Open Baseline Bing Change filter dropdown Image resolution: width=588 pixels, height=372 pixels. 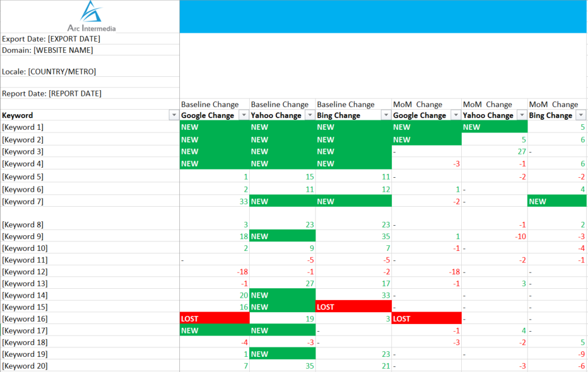click(x=385, y=115)
